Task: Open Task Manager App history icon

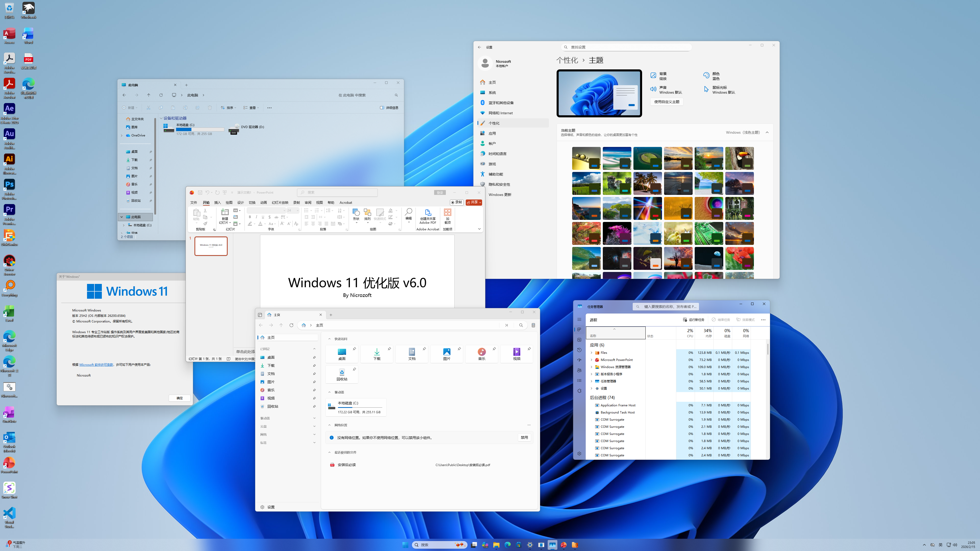Action: 579,350
